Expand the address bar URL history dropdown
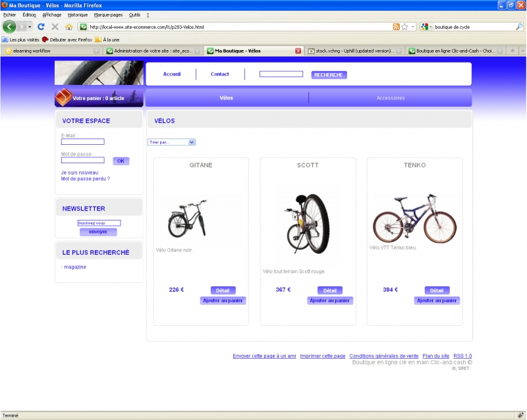Viewport: 527px width, 420px height. 413,27
